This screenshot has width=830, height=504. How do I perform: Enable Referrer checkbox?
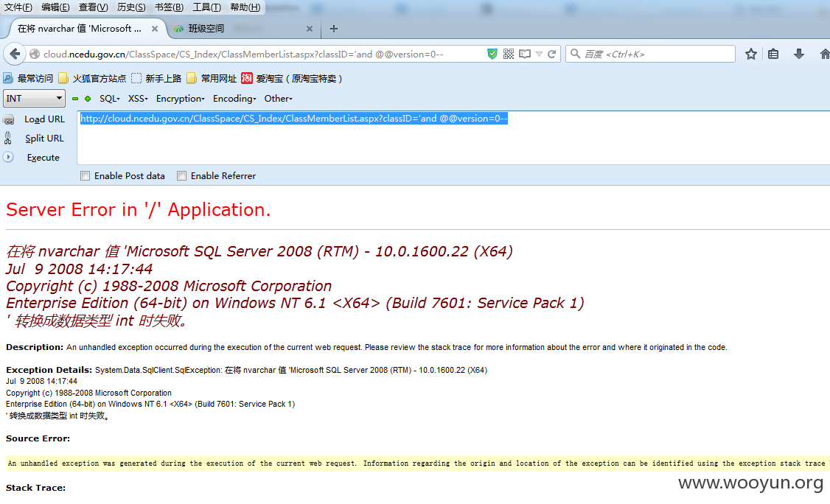[181, 176]
